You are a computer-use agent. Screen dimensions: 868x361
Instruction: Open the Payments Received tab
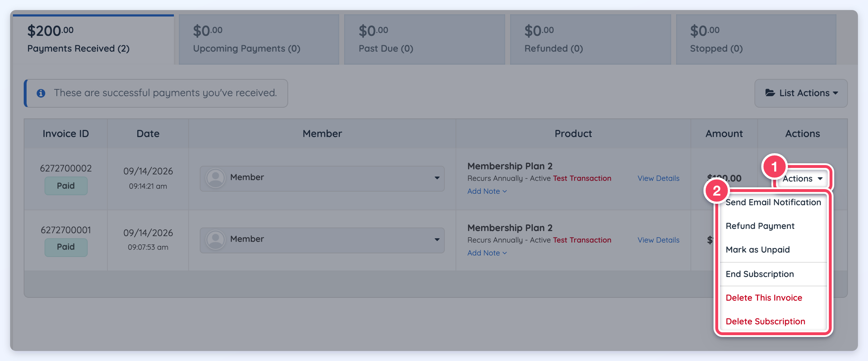[93, 39]
